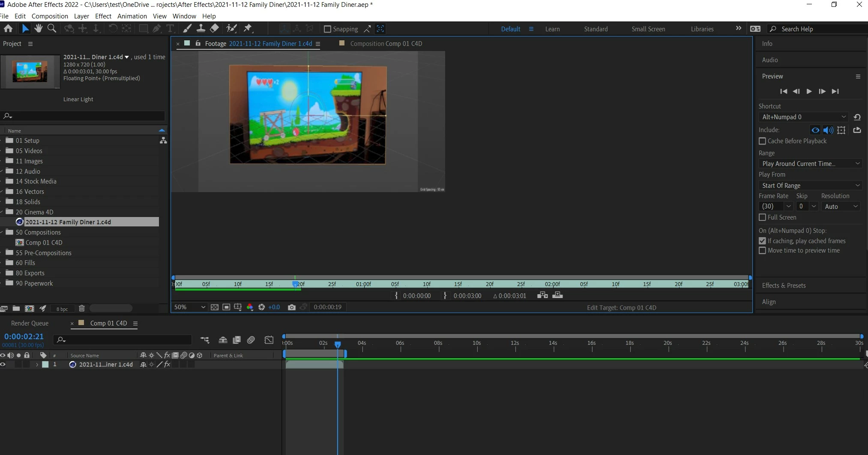868x455 pixels.
Task: Enable Move time to preview time
Action: point(762,250)
